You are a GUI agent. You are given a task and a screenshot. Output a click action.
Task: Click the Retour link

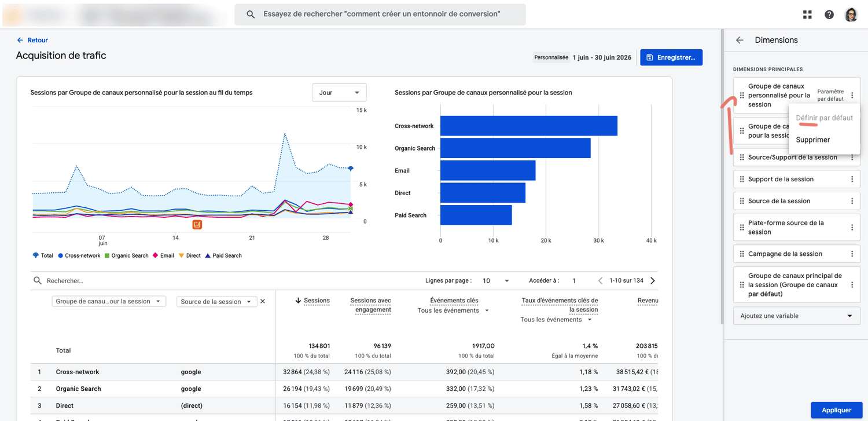pyautogui.click(x=32, y=40)
